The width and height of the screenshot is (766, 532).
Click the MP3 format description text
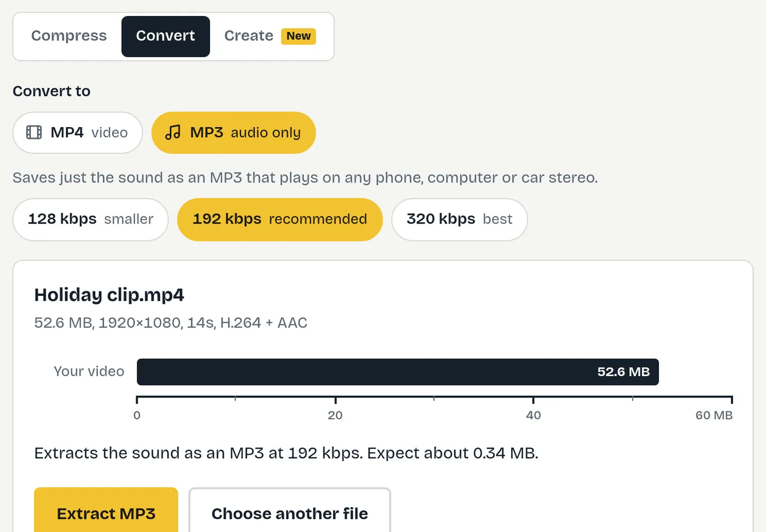point(305,178)
